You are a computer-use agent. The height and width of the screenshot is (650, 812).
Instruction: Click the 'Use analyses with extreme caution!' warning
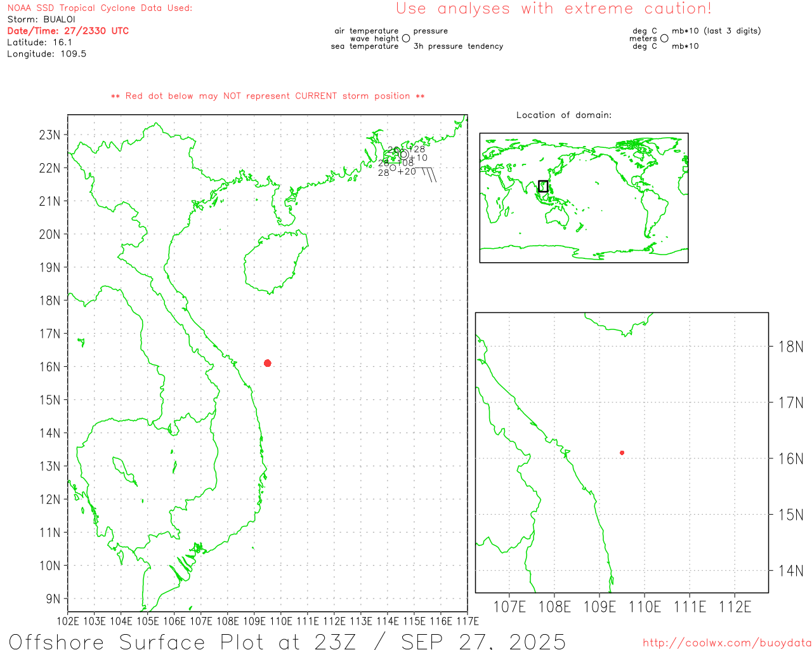tap(554, 9)
